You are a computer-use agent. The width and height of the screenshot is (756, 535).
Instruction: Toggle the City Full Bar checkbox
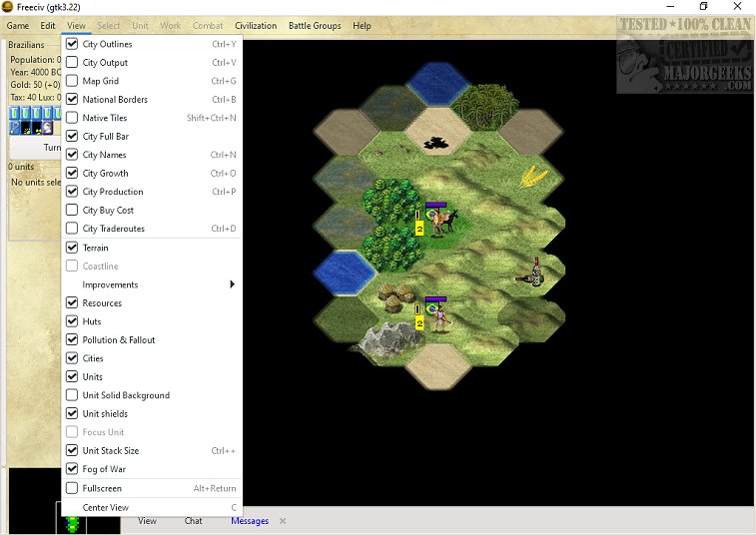pyautogui.click(x=72, y=136)
